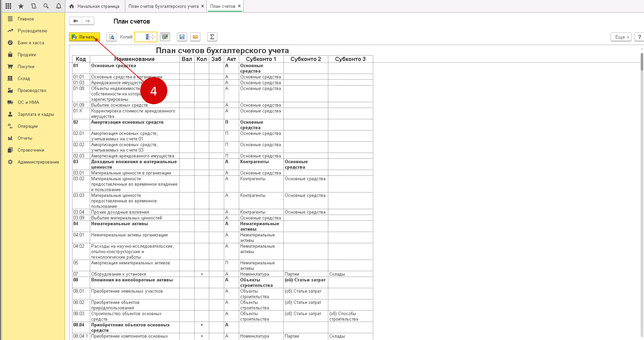Open the Продажи section
This screenshot has height=340, width=644.
[27, 55]
